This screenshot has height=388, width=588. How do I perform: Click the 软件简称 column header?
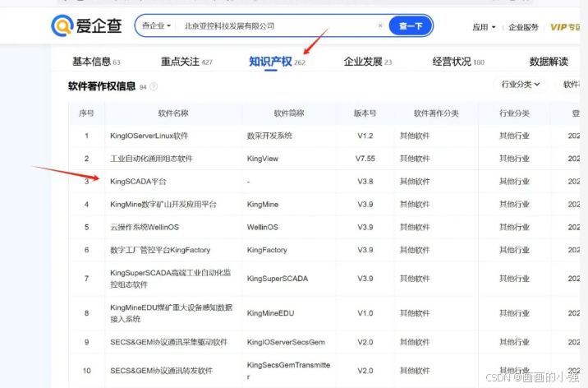[289, 113]
